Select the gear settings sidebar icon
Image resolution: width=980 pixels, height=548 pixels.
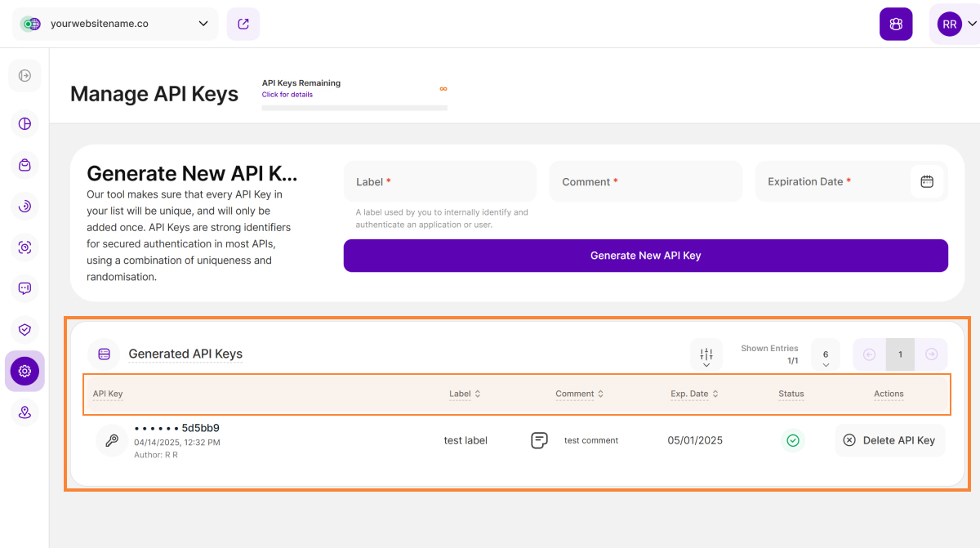(24, 371)
